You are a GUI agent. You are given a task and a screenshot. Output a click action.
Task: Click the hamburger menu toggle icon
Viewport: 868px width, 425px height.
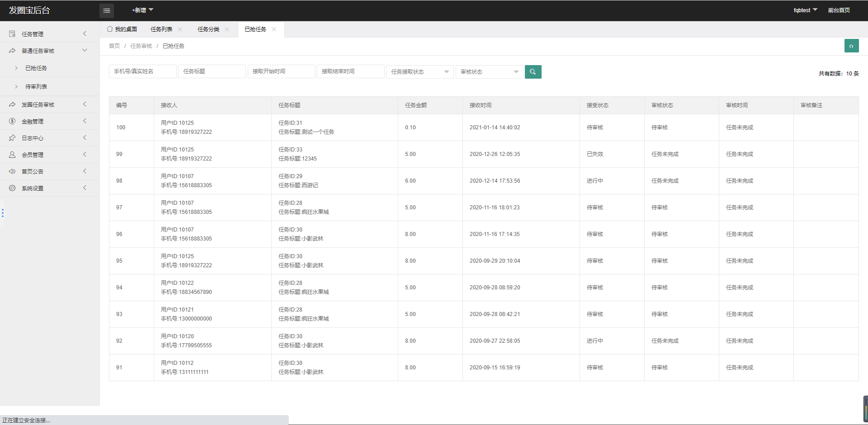[x=107, y=10]
